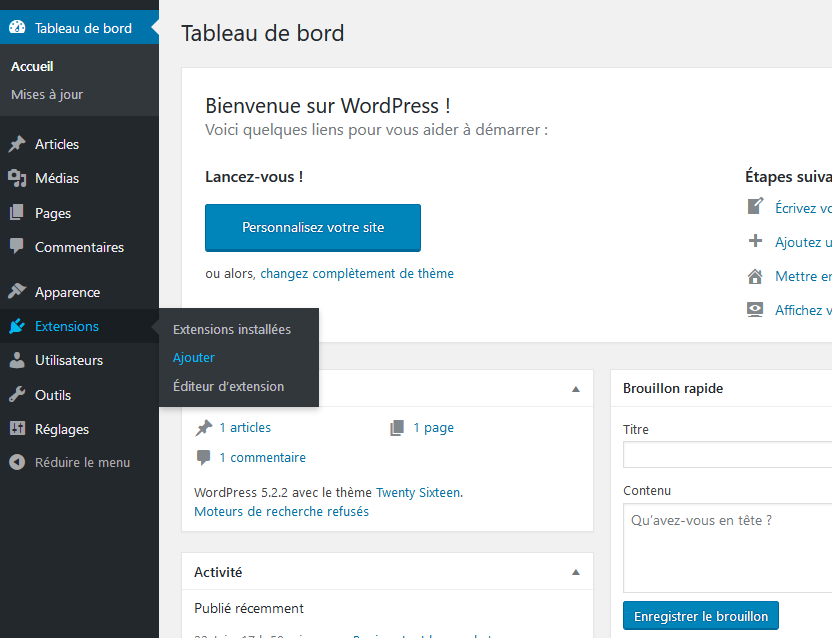Screen dimensions: 832x638
Task: Click the Mettre en next-step link
Action: (803, 277)
